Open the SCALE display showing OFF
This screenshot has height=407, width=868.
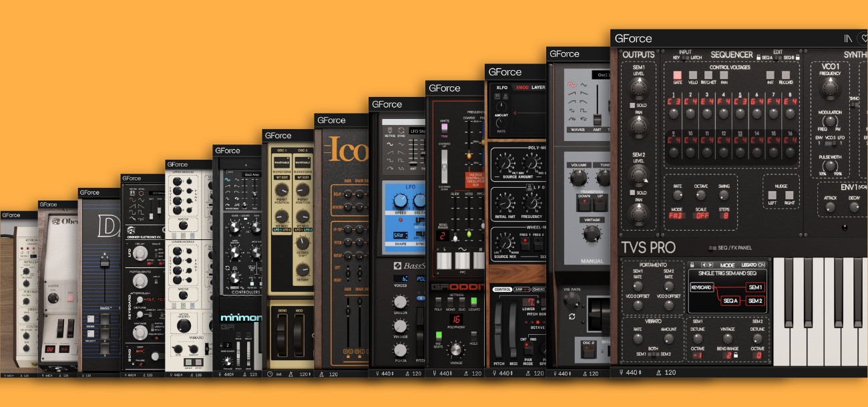[x=701, y=215]
